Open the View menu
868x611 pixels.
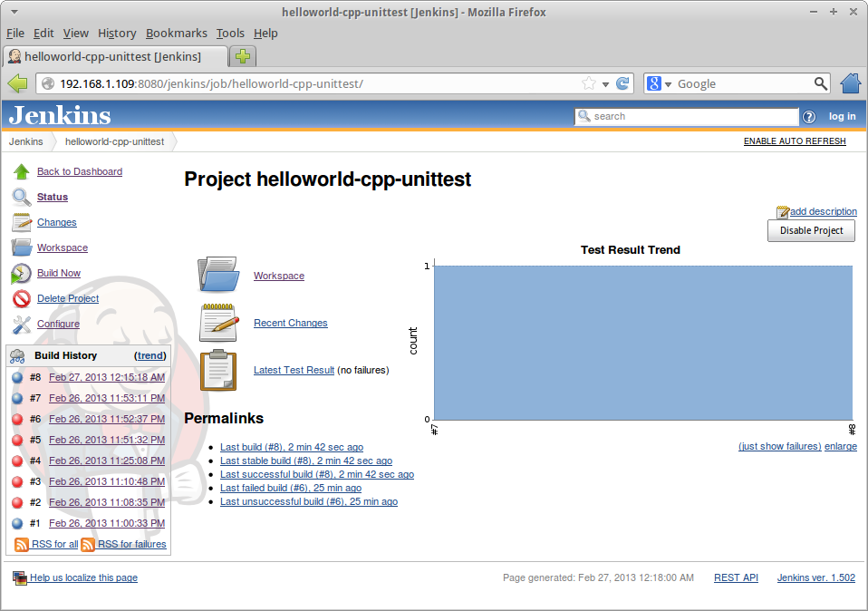click(x=76, y=34)
